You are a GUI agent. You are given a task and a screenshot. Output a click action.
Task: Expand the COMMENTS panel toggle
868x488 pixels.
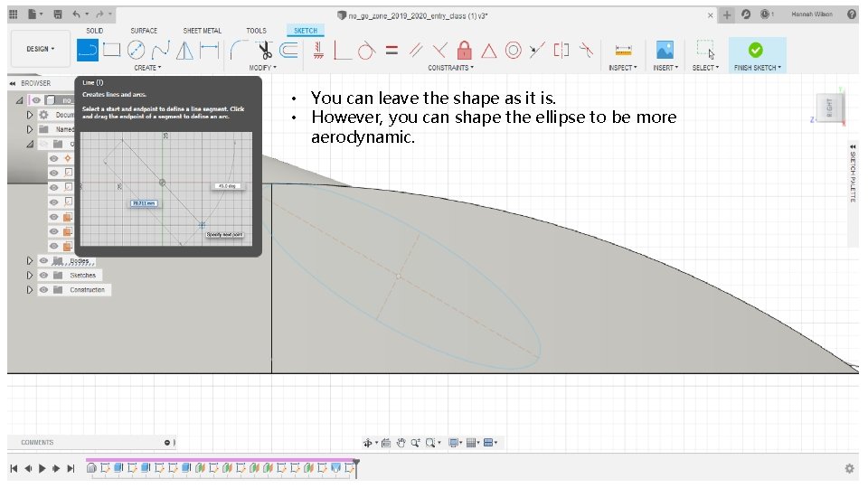pos(167,443)
